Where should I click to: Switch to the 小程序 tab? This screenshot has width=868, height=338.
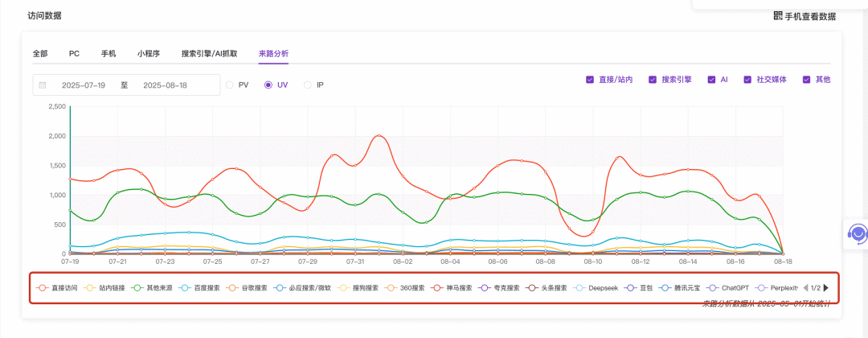tap(148, 54)
